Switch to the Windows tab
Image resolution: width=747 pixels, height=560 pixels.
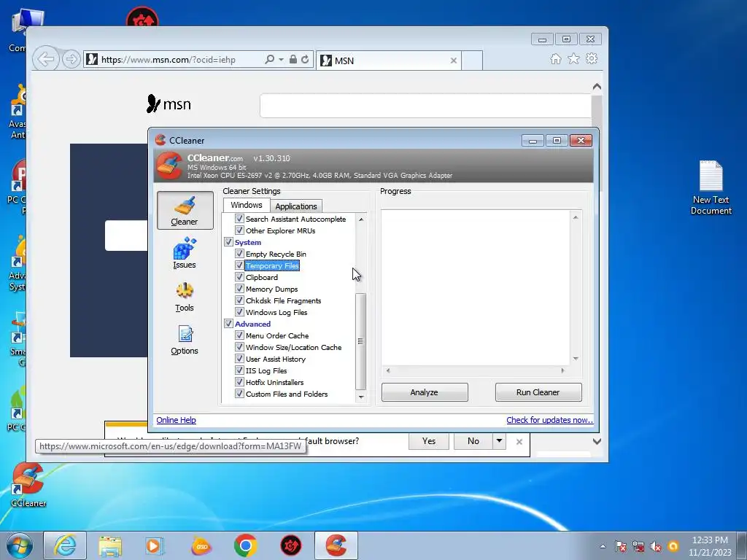click(x=247, y=205)
